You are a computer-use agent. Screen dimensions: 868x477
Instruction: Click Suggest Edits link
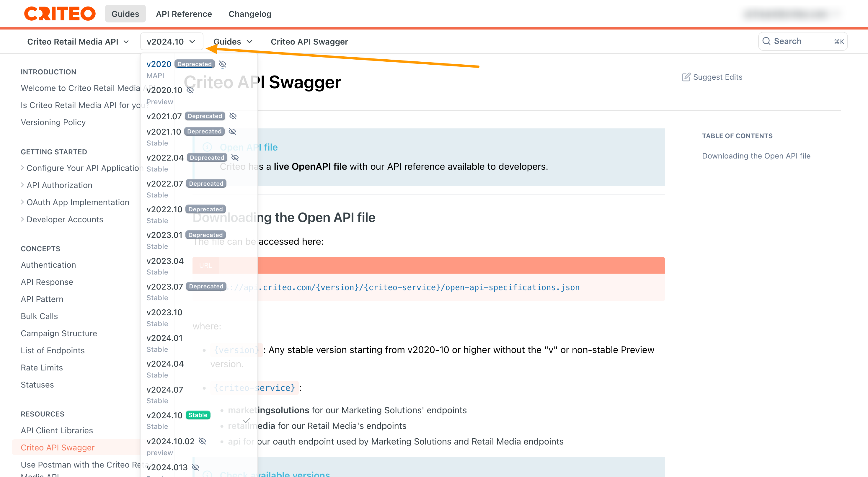pos(712,77)
